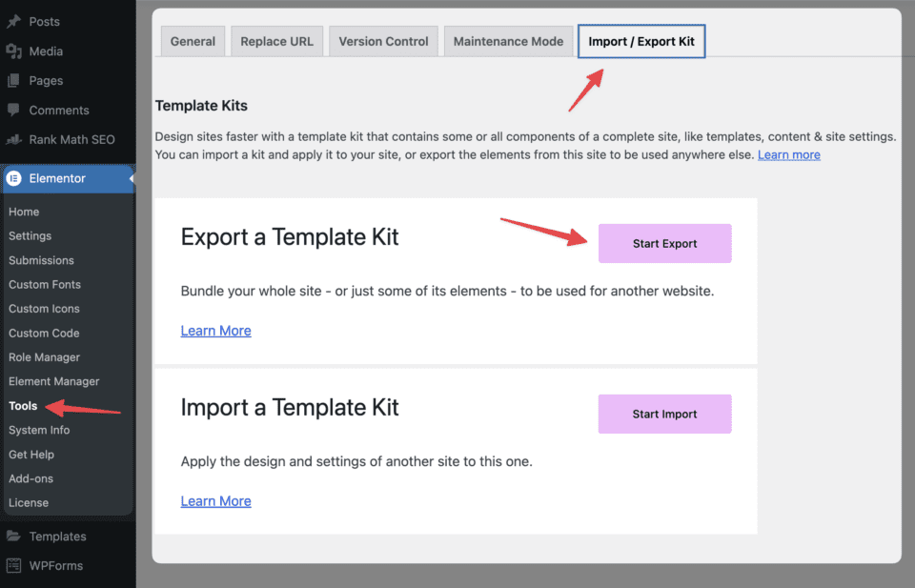The width and height of the screenshot is (915, 588).
Task: Click the Elementor logo icon
Action: (x=14, y=178)
